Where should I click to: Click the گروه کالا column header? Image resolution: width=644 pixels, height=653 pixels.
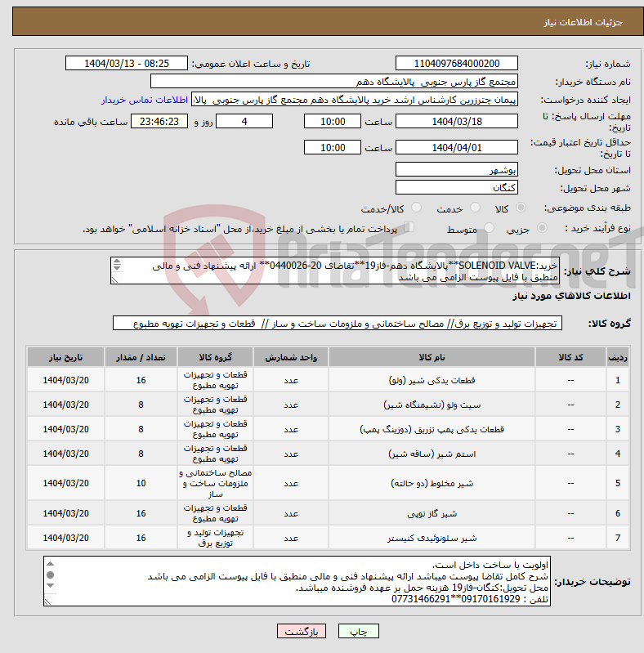point(216,357)
